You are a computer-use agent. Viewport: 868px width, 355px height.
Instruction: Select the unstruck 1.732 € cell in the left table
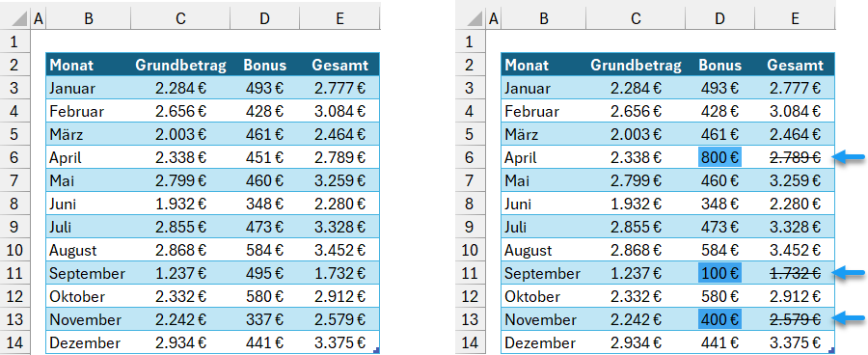click(339, 274)
